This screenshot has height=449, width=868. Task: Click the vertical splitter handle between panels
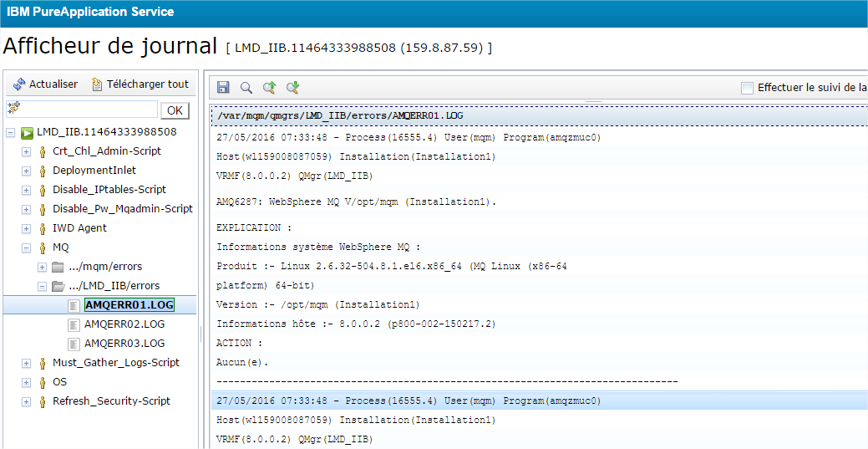[201, 334]
